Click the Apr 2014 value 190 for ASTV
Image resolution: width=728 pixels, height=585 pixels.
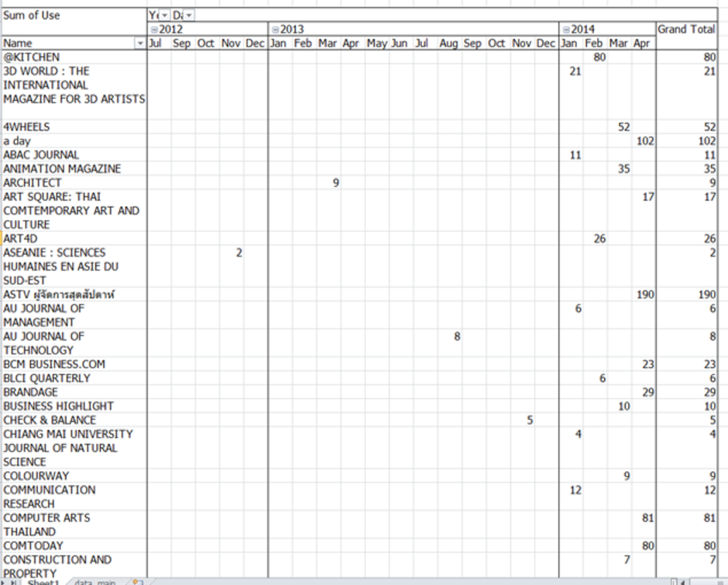pos(645,294)
